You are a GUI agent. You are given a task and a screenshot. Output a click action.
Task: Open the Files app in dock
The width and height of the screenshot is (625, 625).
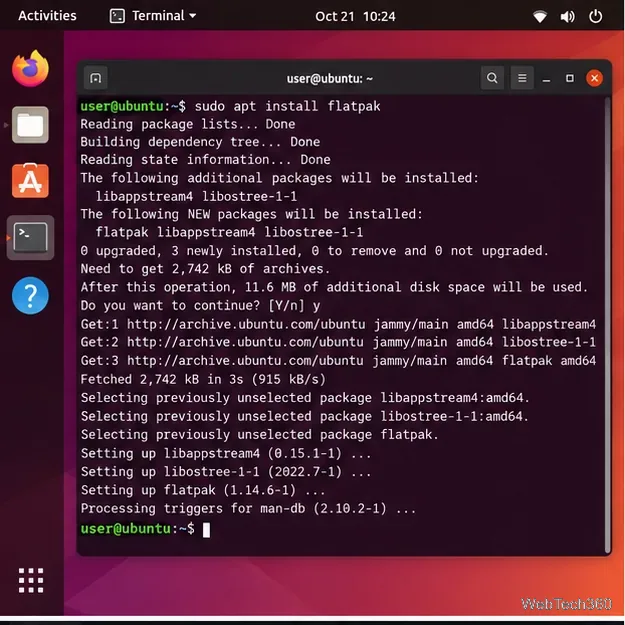(x=30, y=125)
